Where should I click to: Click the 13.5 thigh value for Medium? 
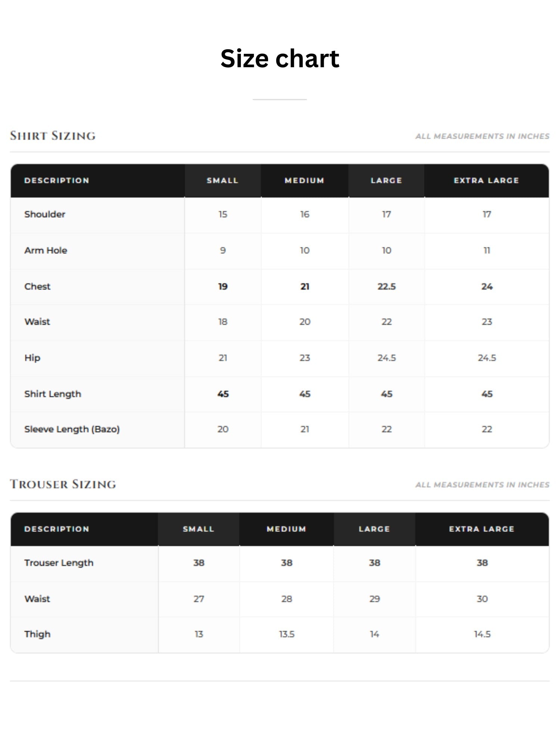287,634
